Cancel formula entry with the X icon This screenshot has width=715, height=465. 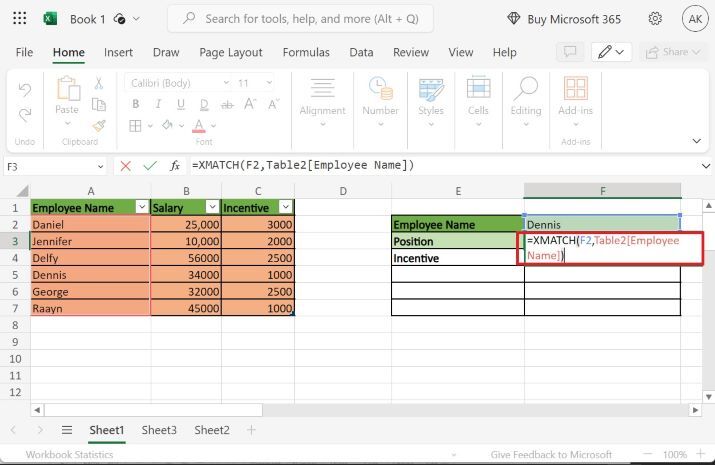pos(125,165)
